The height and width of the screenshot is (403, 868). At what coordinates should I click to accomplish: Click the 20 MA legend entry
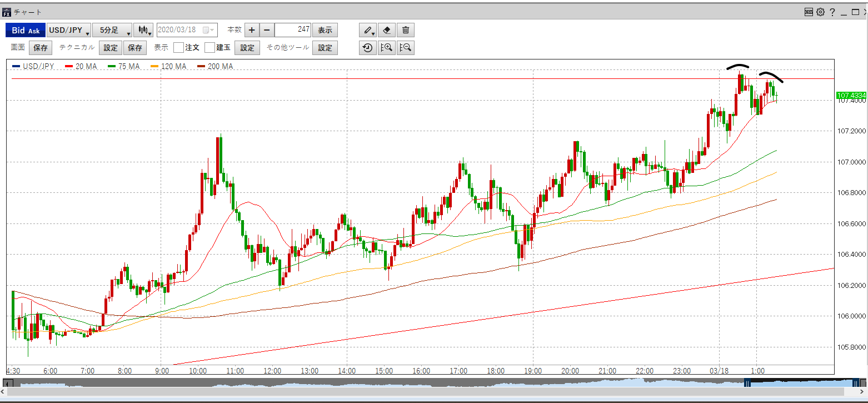pos(81,66)
